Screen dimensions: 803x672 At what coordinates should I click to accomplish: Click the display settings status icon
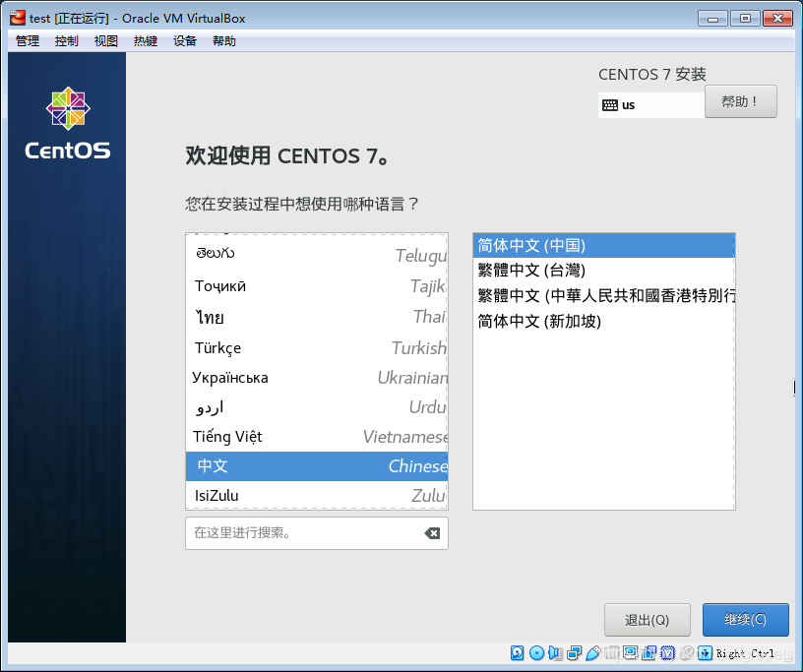pos(630,653)
